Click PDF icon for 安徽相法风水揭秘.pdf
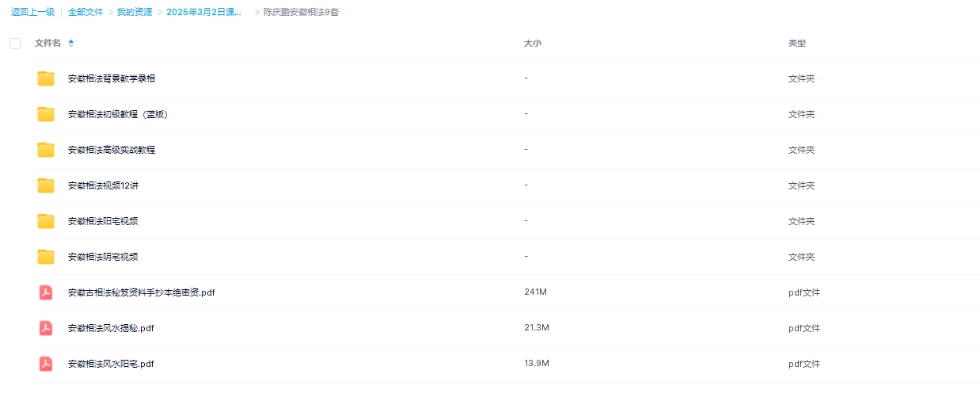This screenshot has width=980, height=401. tap(46, 328)
